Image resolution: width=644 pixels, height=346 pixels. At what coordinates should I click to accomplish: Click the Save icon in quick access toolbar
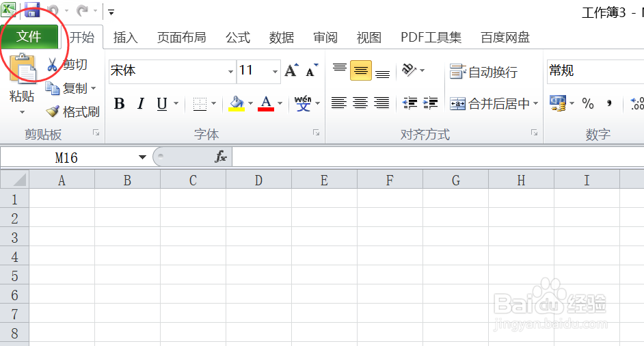pos(32,10)
